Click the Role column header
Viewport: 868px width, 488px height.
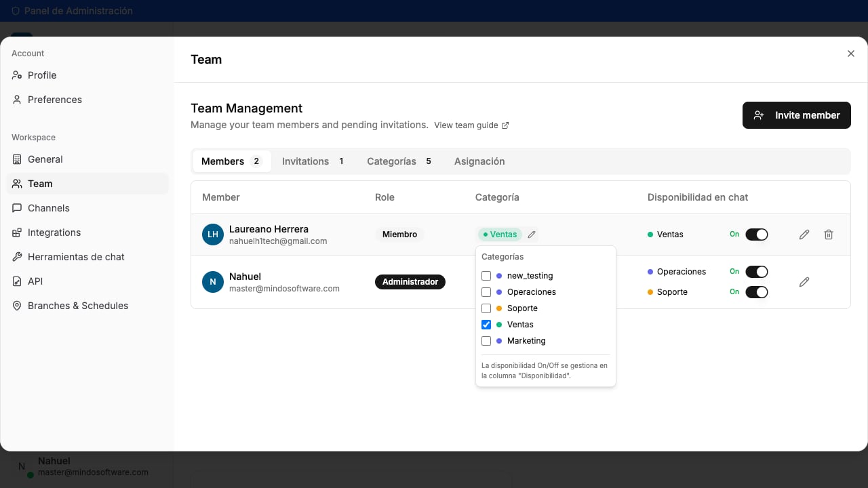click(x=384, y=197)
